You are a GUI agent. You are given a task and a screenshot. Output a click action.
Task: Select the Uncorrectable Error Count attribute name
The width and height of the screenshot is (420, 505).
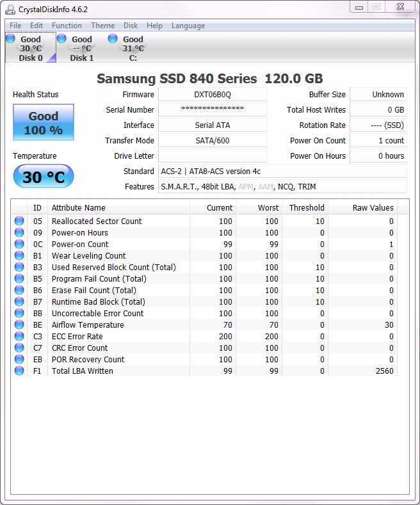[x=97, y=314]
